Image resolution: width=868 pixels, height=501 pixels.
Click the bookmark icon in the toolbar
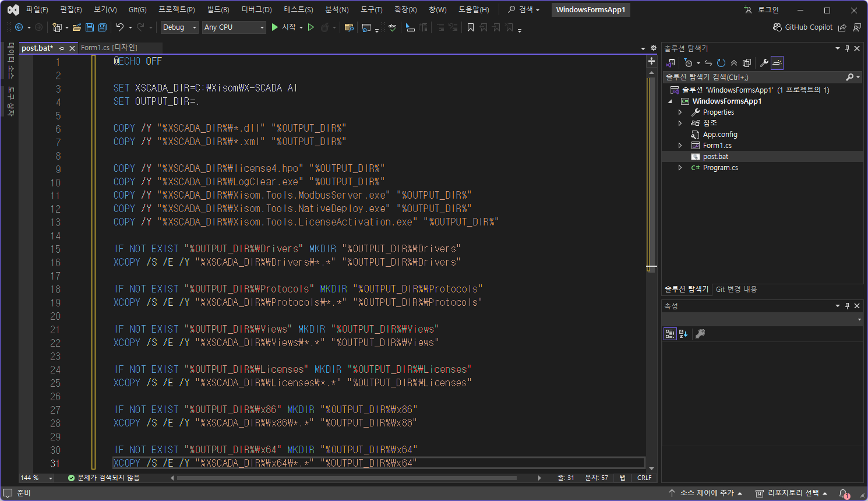(471, 27)
